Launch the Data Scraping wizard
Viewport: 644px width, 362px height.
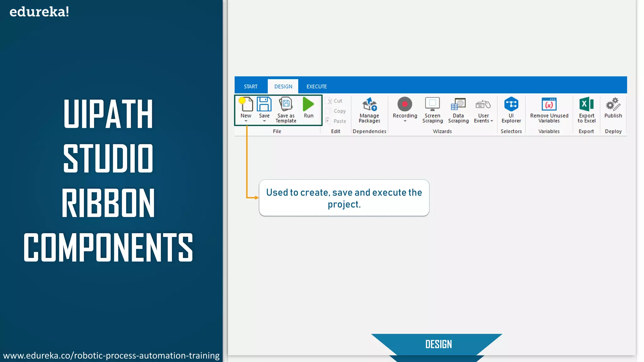[x=458, y=104]
